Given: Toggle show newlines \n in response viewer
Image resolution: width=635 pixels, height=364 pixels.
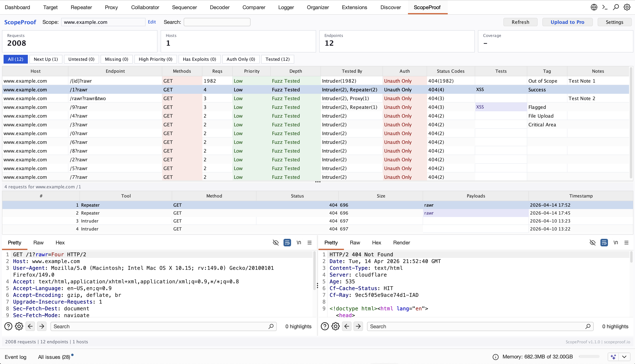Looking at the screenshot, I should (x=616, y=242).
